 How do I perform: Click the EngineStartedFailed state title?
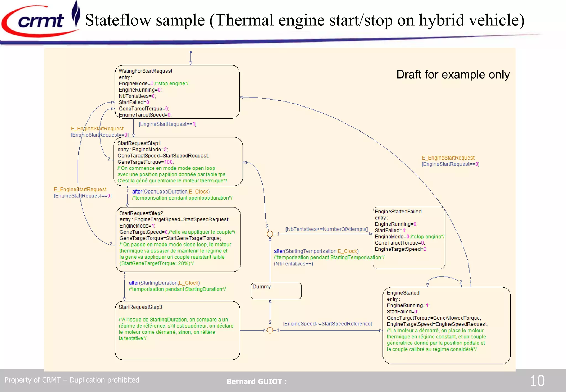(x=398, y=211)
